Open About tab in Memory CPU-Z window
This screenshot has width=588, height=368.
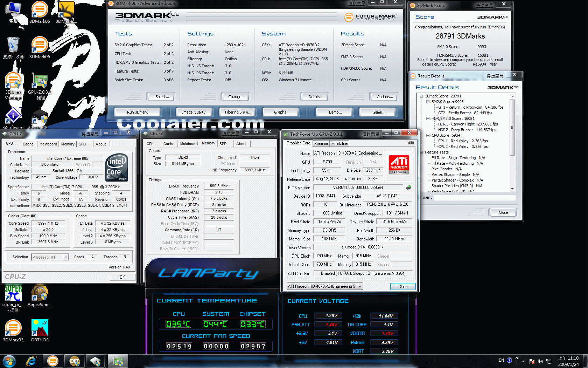[241, 144]
